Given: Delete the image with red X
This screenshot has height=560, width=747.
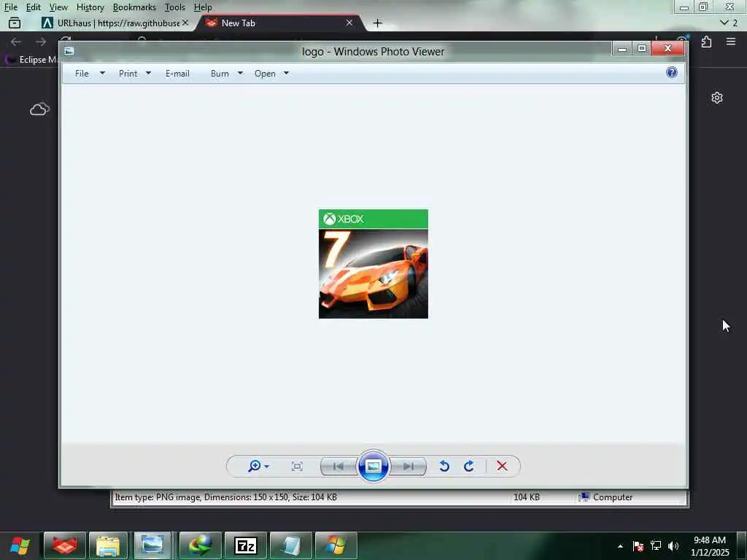Looking at the screenshot, I should coord(502,466).
